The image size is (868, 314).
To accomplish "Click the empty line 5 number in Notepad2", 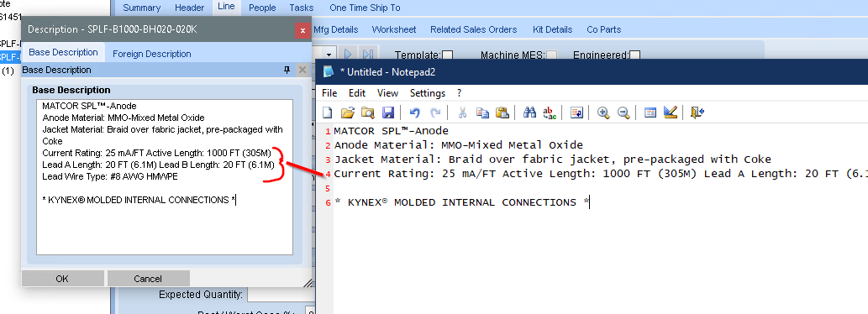I will click(x=328, y=189).
